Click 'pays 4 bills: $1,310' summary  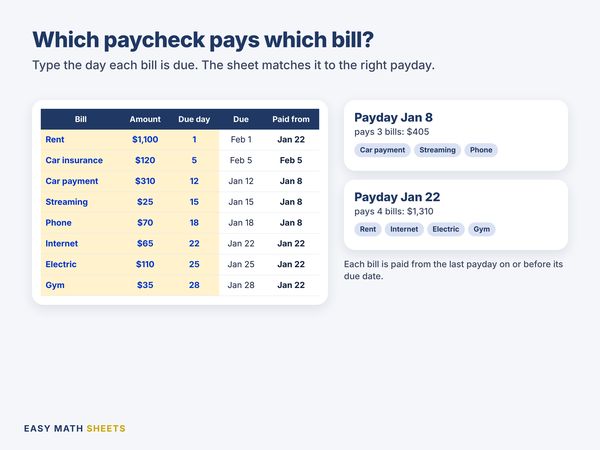pos(394,212)
